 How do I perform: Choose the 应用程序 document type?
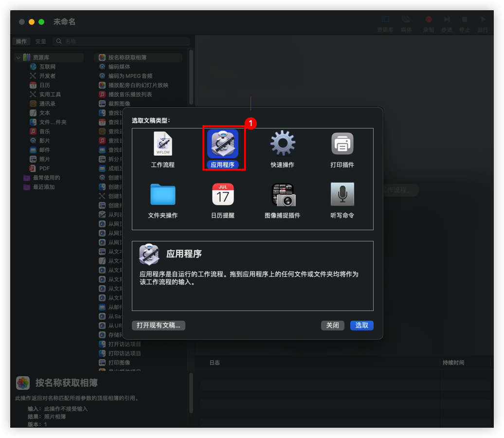[x=223, y=144]
